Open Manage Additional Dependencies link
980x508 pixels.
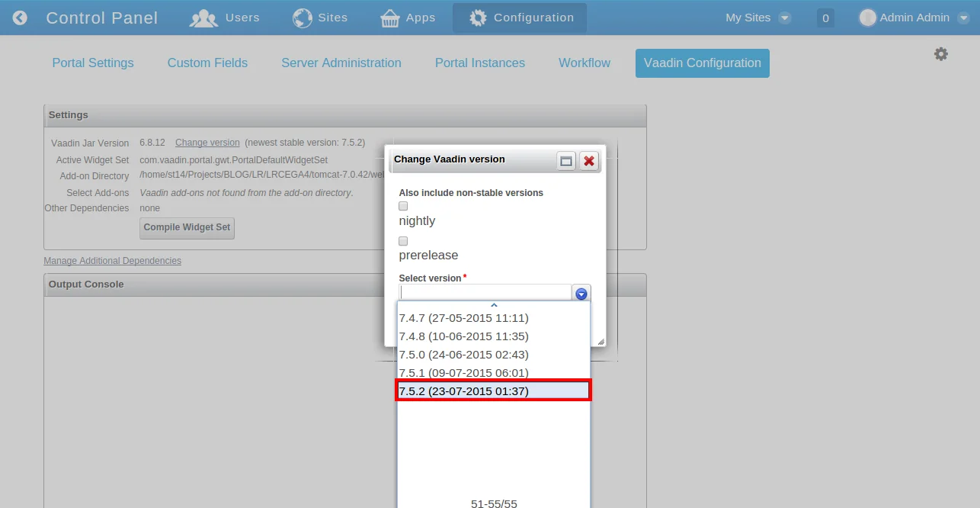(x=113, y=261)
